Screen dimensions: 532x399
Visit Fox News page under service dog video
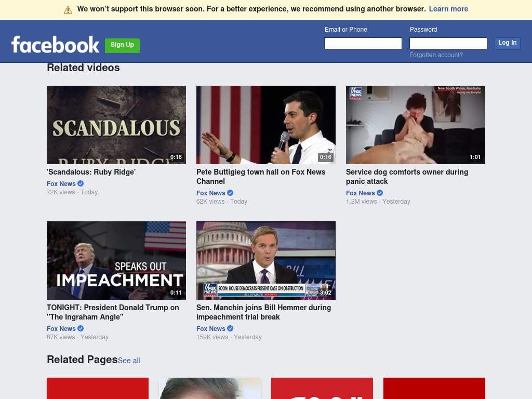click(361, 193)
